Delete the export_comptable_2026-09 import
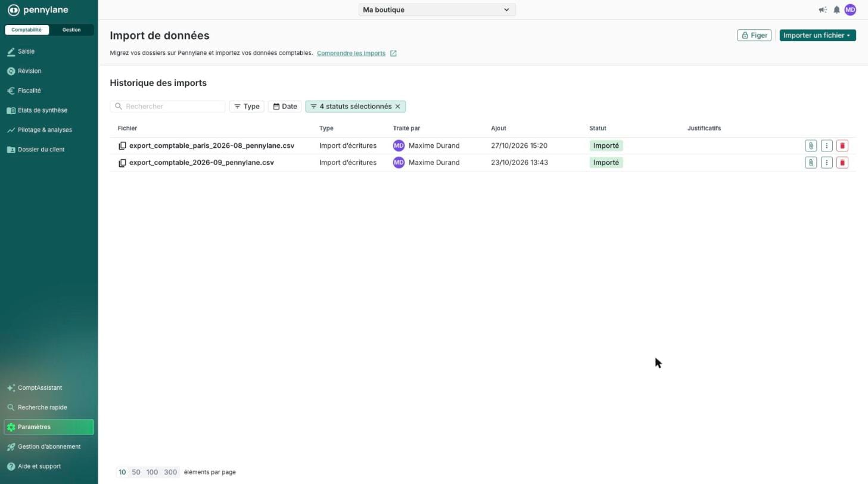Viewport: 868px width, 484px height. [842, 163]
